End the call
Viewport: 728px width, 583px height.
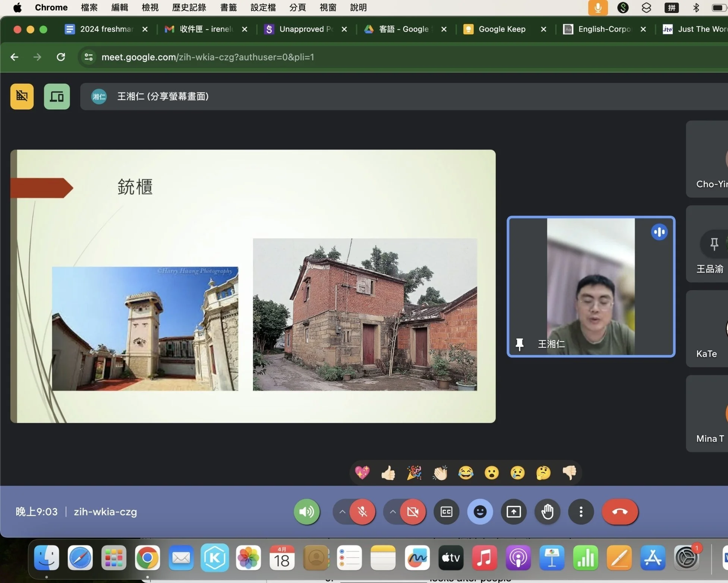(x=620, y=512)
